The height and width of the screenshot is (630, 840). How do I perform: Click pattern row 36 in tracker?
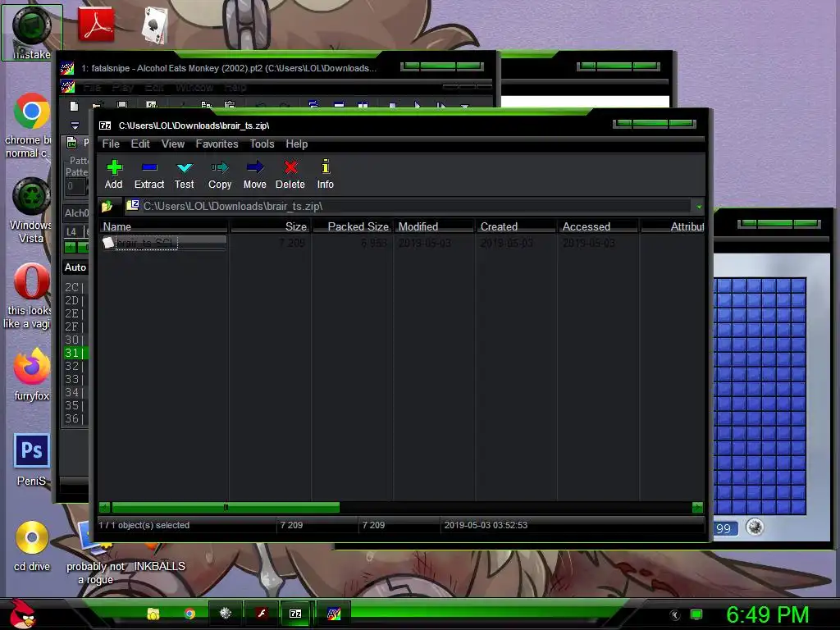point(75,419)
